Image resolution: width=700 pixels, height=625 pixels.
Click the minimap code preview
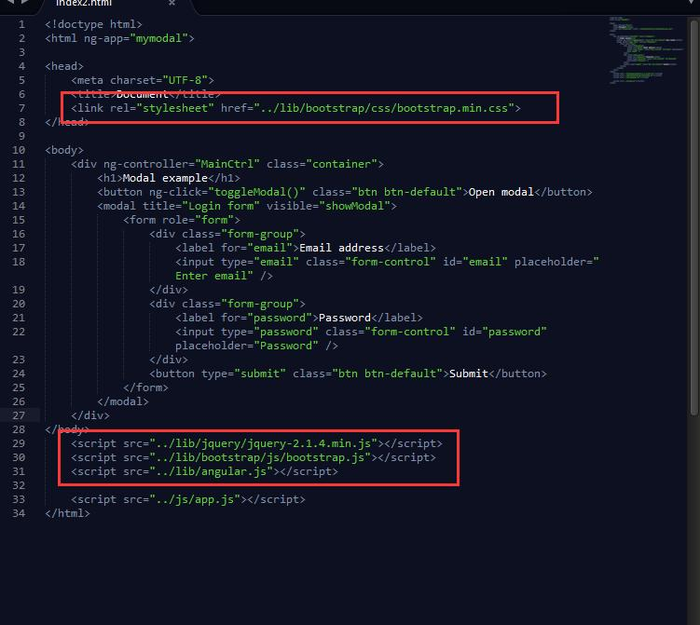pyautogui.click(x=646, y=50)
